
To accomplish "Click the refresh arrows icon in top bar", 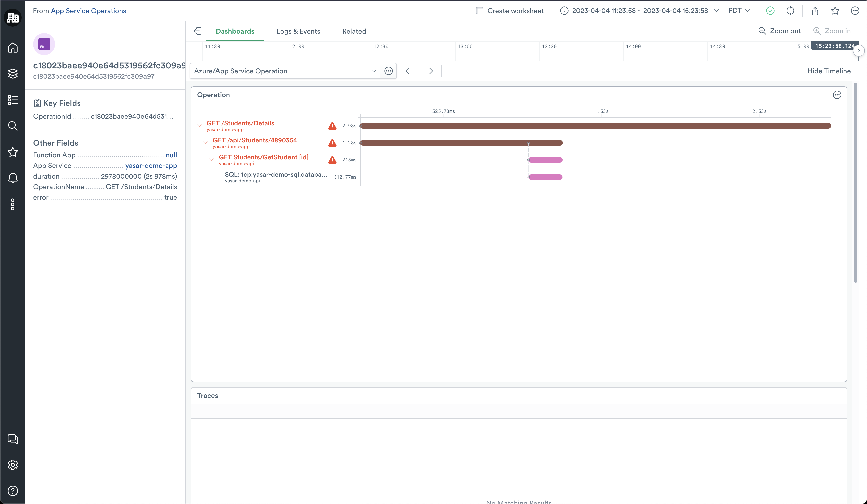I will tap(790, 11).
